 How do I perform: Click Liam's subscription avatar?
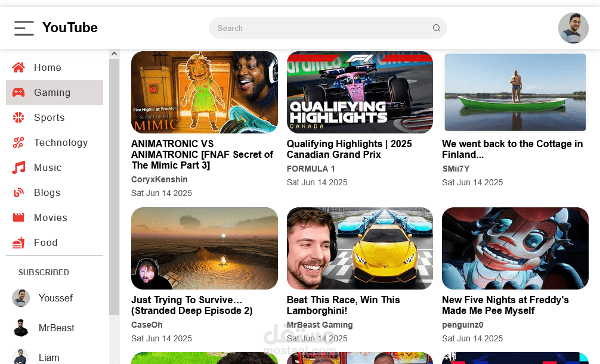[x=21, y=356]
